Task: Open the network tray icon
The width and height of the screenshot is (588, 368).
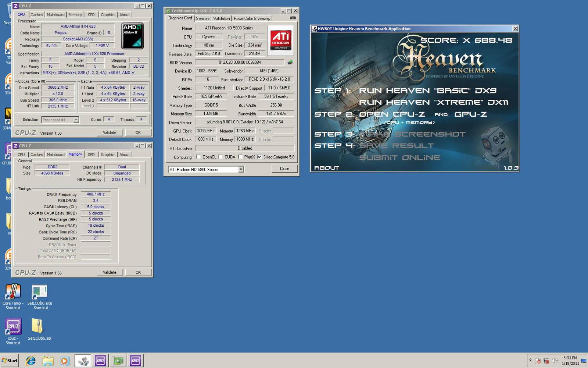Action: [x=546, y=361]
